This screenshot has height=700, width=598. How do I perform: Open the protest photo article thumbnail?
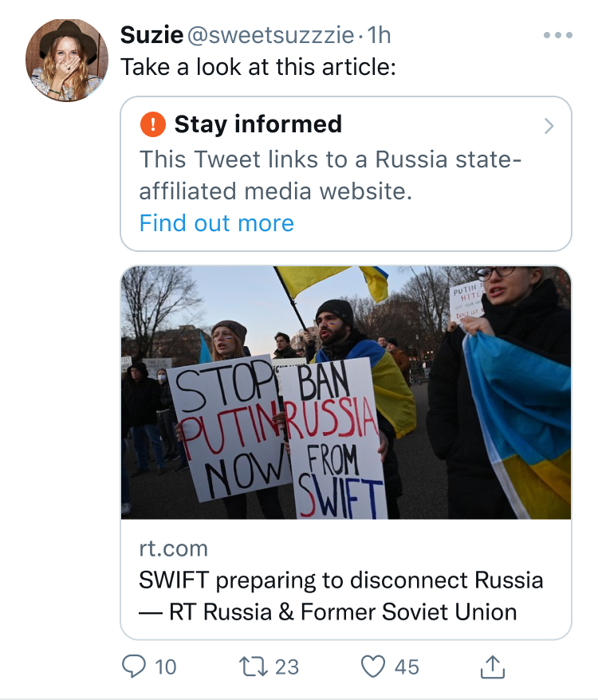coord(345,392)
